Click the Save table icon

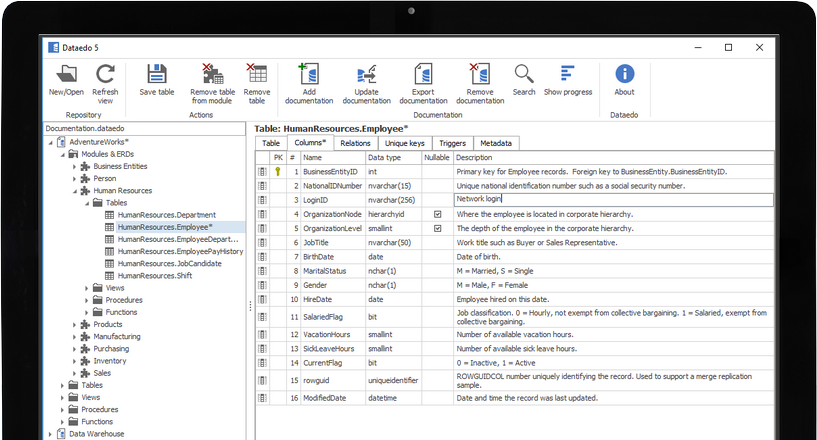[x=157, y=75]
